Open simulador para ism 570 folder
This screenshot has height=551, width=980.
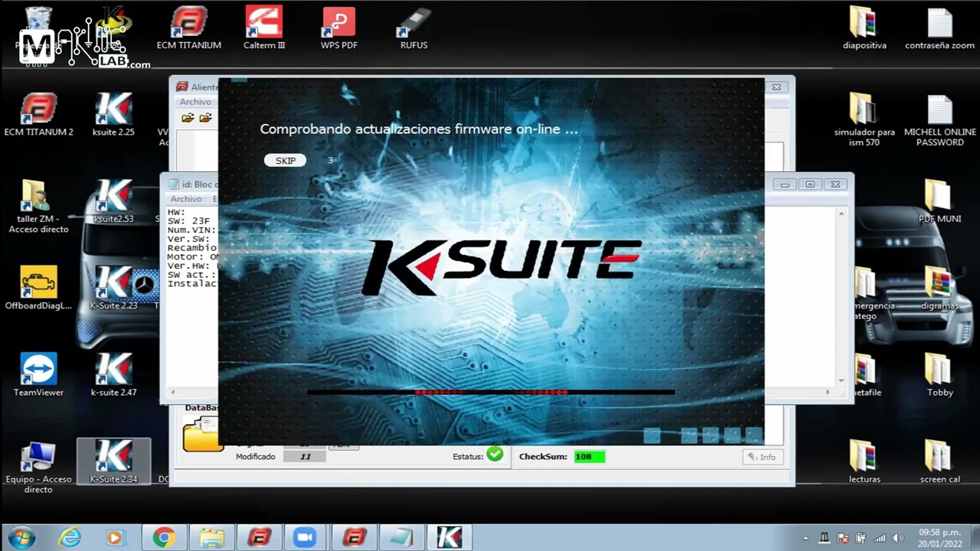coord(864,120)
